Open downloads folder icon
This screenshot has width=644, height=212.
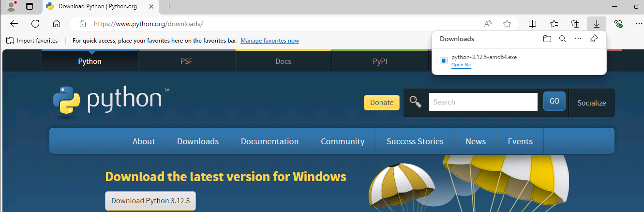click(x=547, y=39)
